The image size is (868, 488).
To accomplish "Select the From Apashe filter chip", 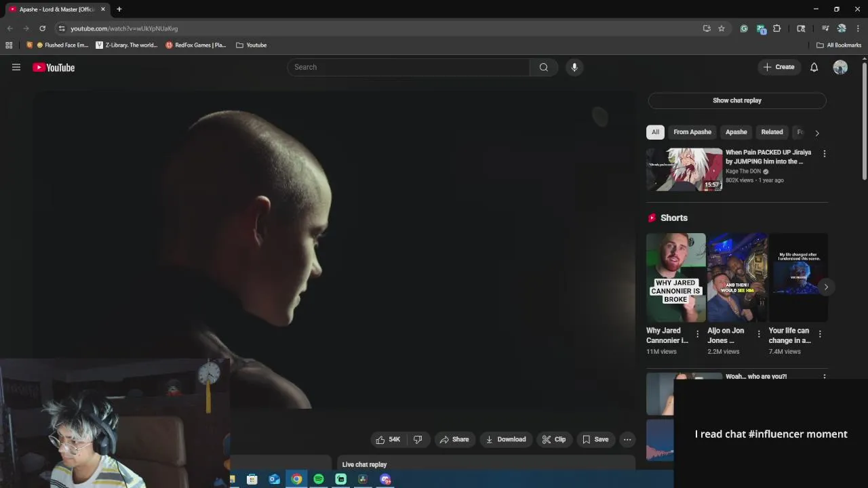I will pos(692,132).
